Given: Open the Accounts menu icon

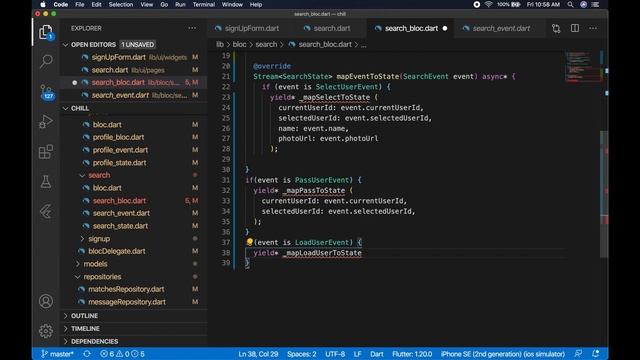Looking at the screenshot, I should click(46, 301).
